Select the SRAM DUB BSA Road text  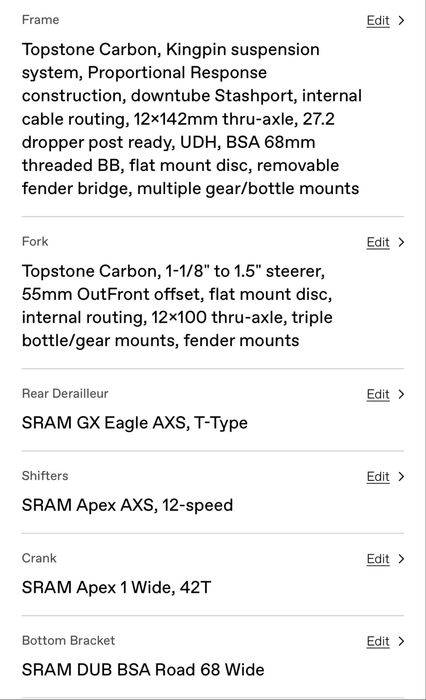(143, 670)
